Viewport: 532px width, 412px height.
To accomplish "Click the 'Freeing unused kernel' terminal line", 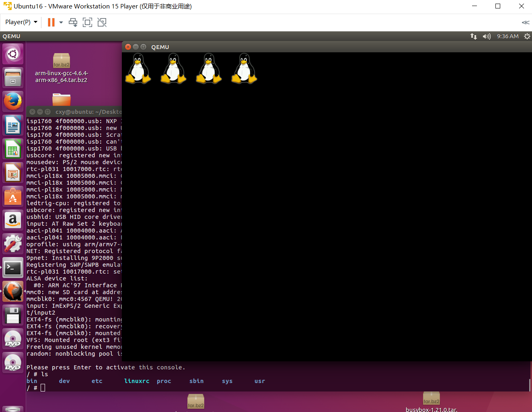I will 74,347.
